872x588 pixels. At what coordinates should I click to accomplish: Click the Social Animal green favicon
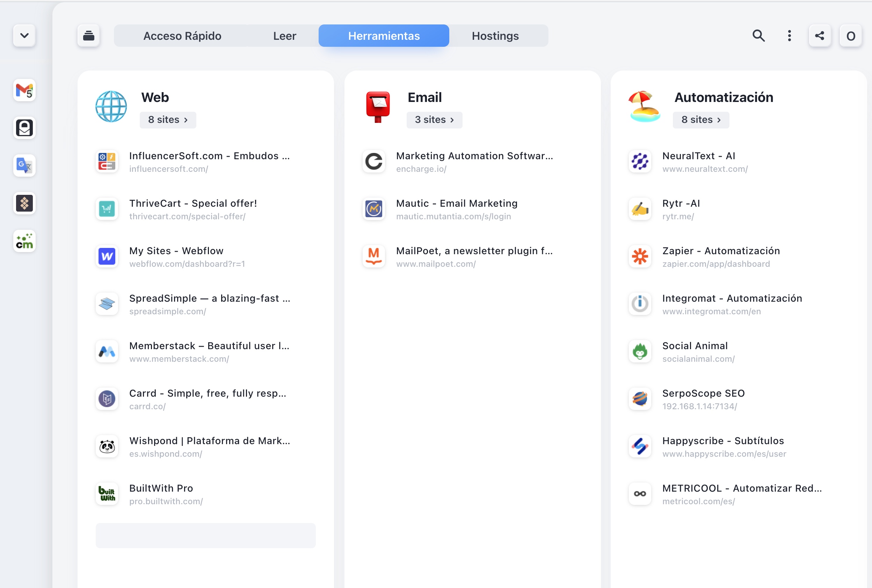pyautogui.click(x=640, y=351)
